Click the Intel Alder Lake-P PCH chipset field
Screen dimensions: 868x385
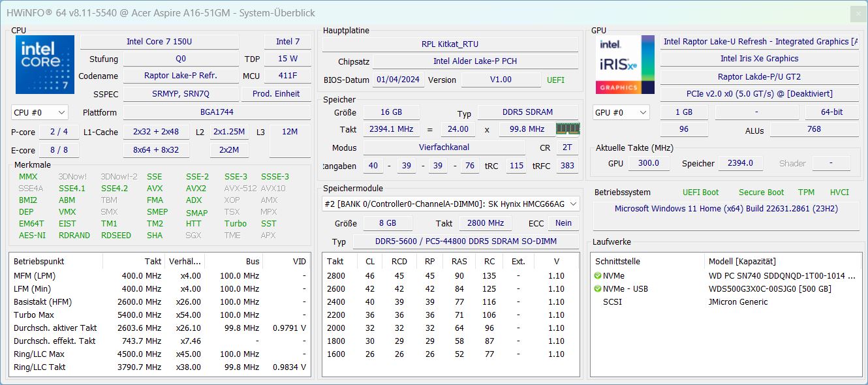coord(476,61)
